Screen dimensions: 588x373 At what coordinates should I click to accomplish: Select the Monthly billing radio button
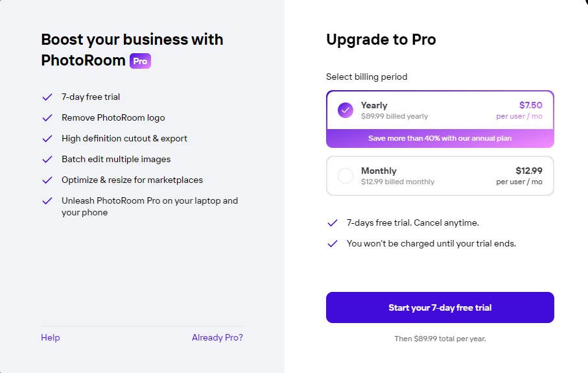click(x=346, y=176)
